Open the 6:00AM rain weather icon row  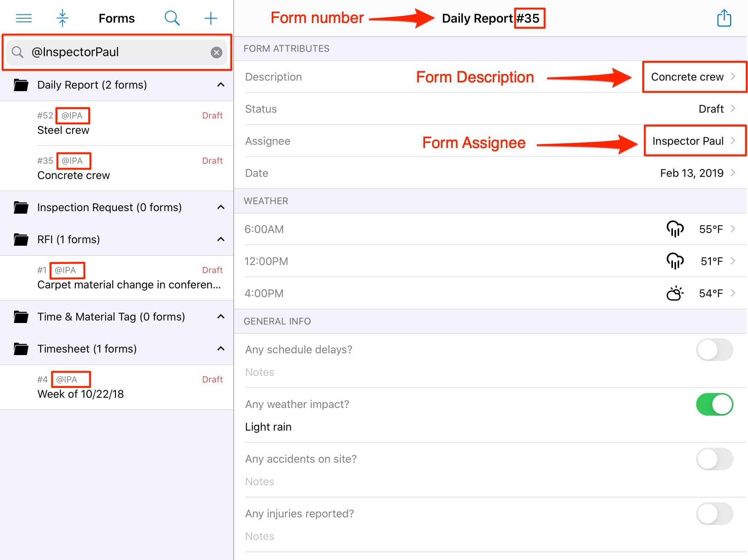point(675,229)
